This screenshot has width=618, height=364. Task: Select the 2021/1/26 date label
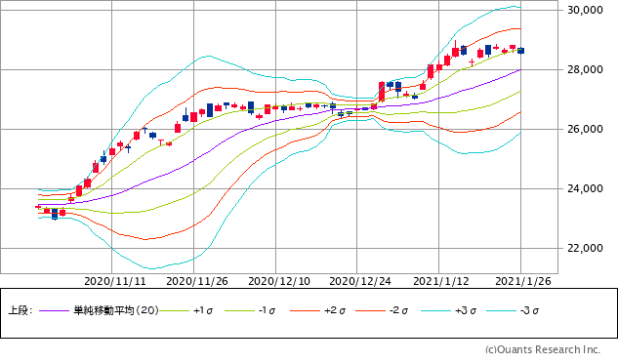tap(523, 281)
